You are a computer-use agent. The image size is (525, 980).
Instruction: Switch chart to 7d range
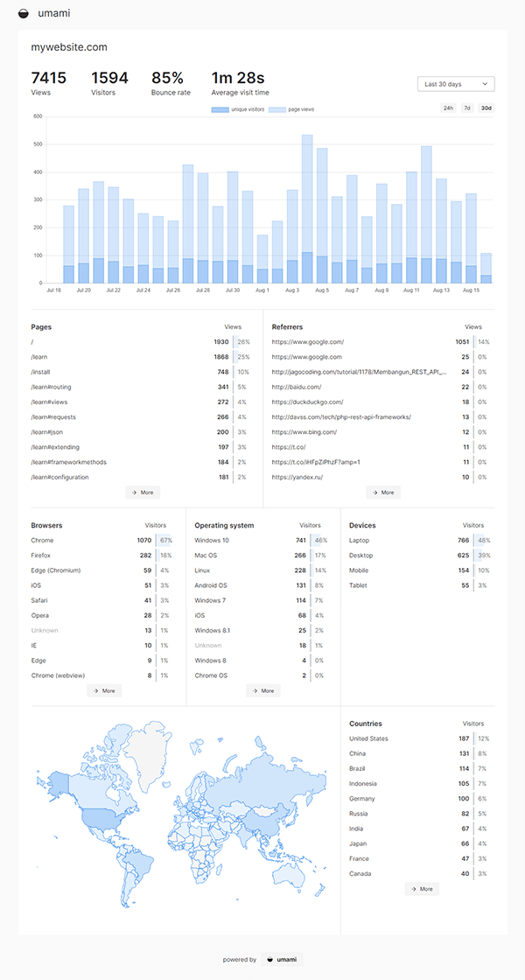point(467,108)
